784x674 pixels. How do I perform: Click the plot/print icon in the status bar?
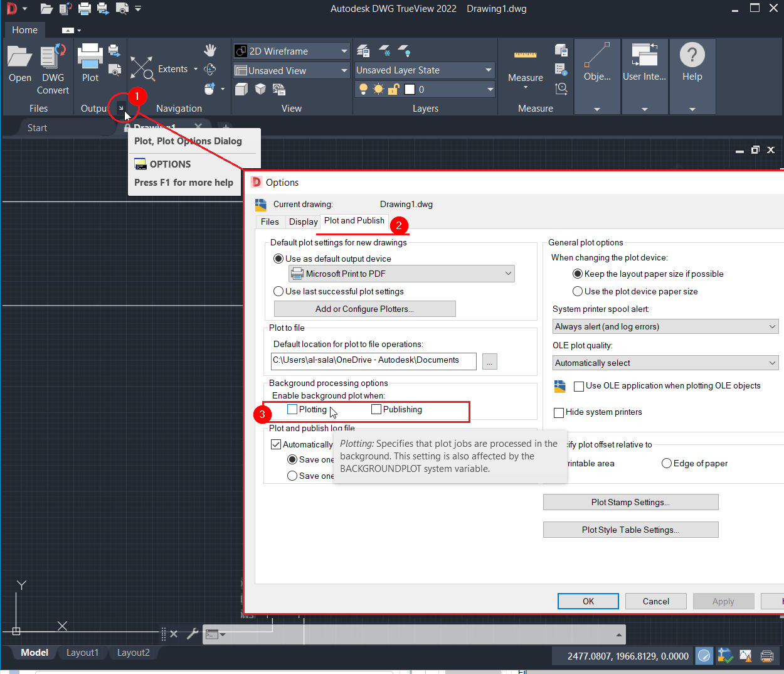coord(766,655)
